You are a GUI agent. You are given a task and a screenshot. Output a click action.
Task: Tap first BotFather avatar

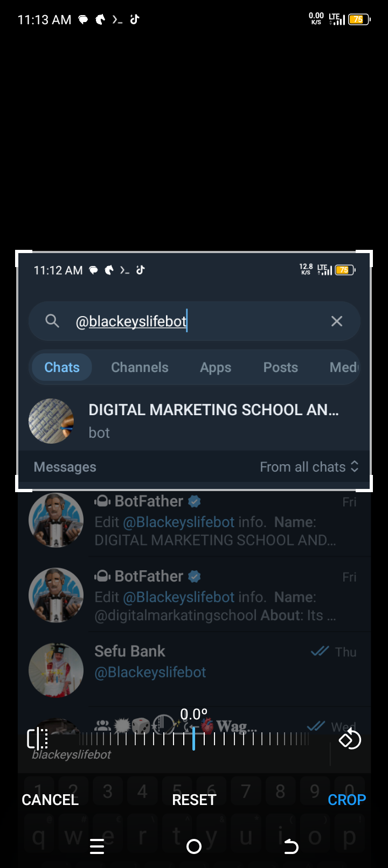[x=56, y=520]
